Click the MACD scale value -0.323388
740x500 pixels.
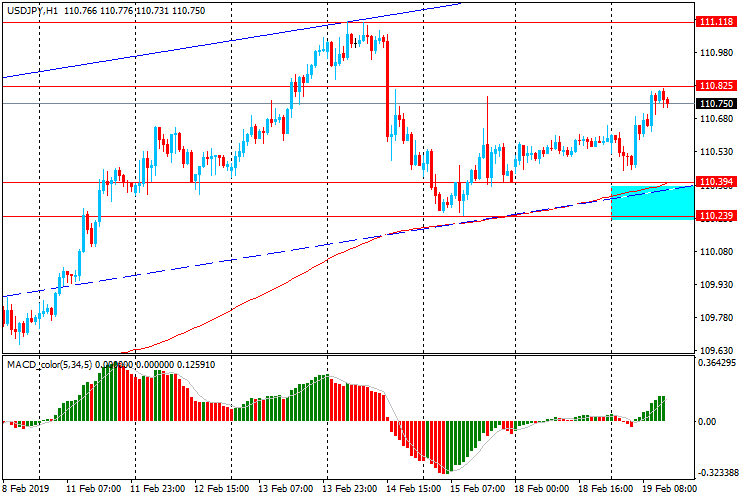[x=717, y=473]
